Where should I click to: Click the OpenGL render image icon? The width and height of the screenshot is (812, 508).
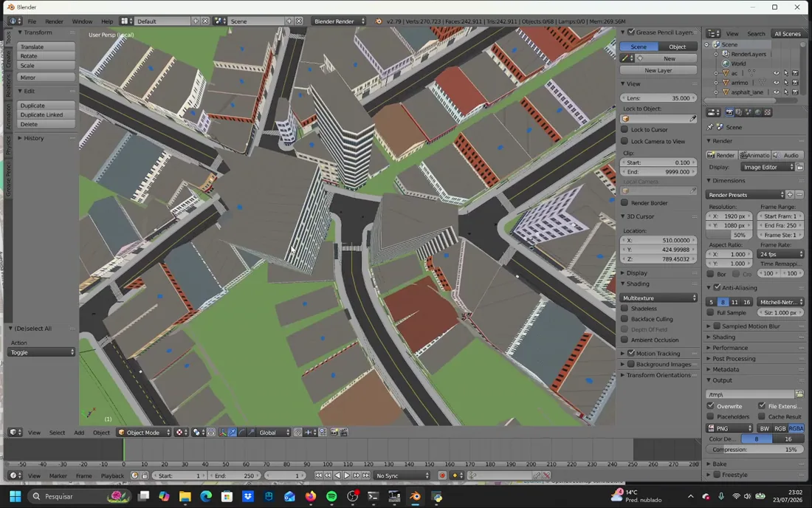click(334, 433)
